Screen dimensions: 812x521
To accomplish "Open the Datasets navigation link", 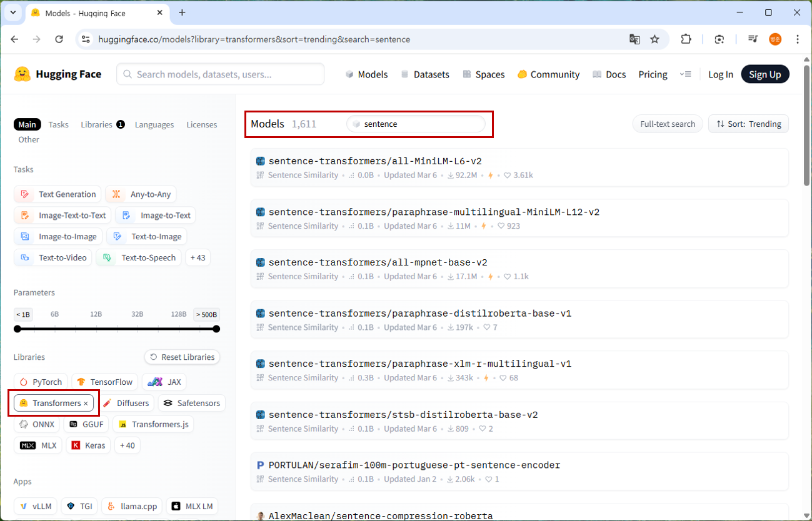I will tap(425, 74).
